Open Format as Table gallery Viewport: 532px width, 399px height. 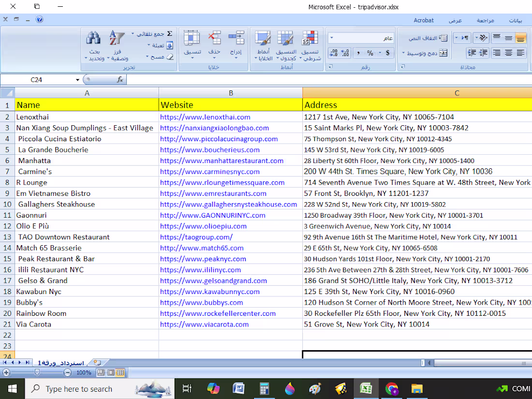286,46
